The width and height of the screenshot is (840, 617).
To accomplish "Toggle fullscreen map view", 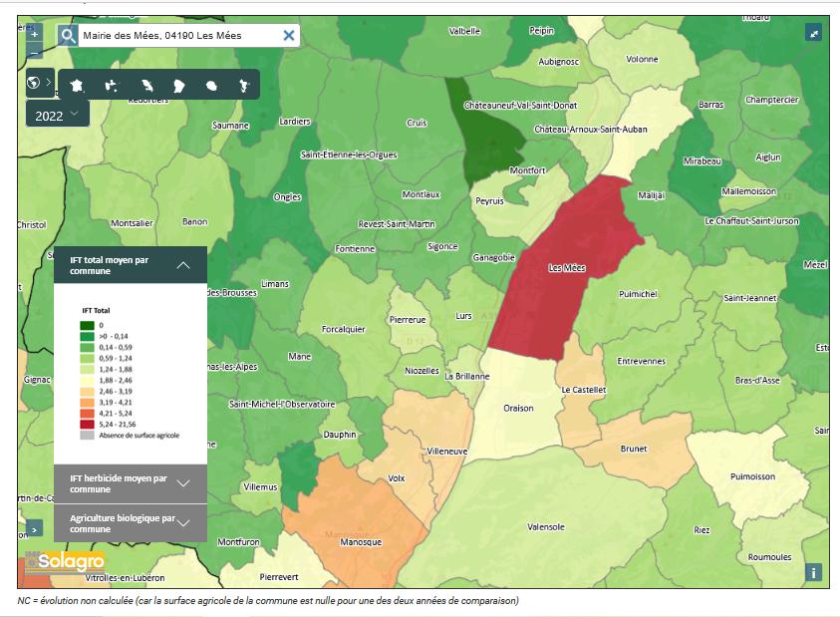I will point(814,32).
